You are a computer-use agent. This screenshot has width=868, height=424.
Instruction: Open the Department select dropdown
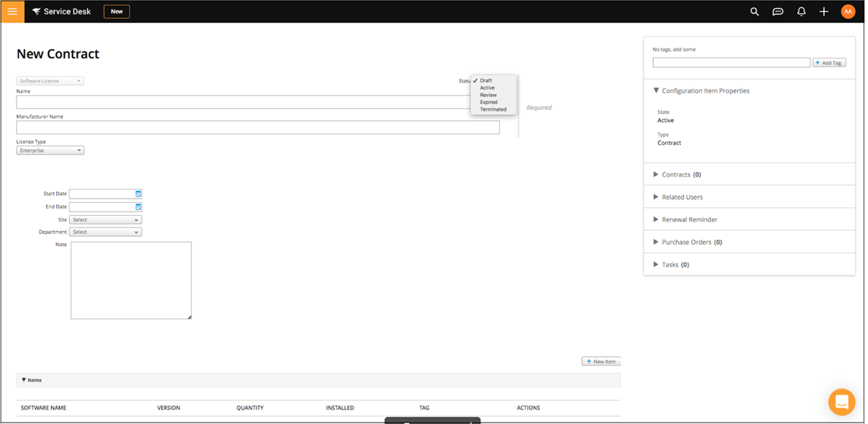tap(105, 233)
